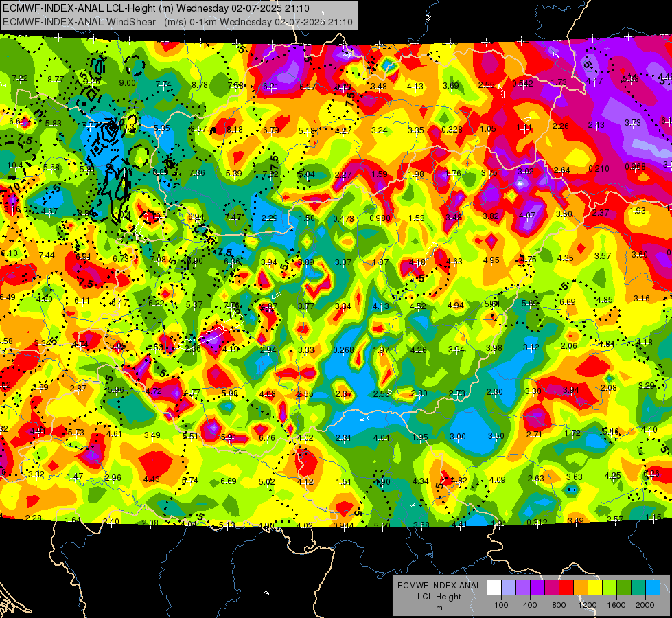Click the 4.52 value on the map
672x618 pixels.
point(418,306)
